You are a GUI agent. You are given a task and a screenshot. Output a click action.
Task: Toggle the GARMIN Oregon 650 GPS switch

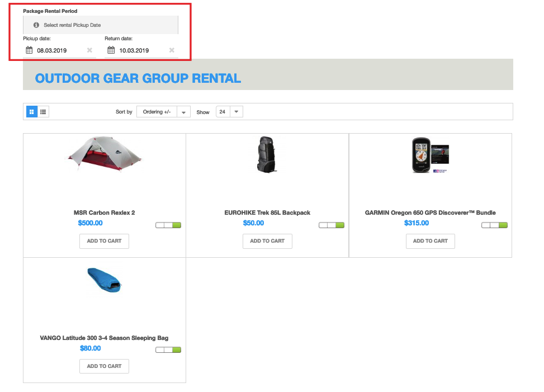[494, 225]
